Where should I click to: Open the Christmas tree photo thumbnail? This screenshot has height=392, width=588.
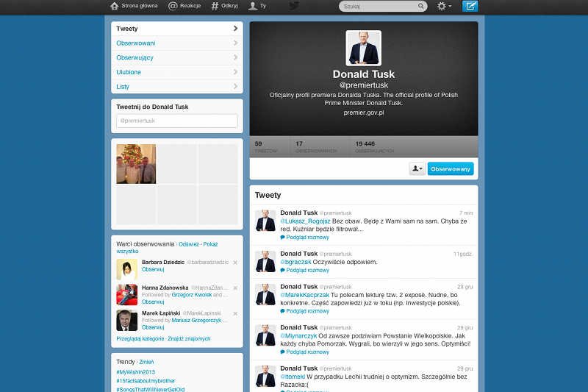136,164
